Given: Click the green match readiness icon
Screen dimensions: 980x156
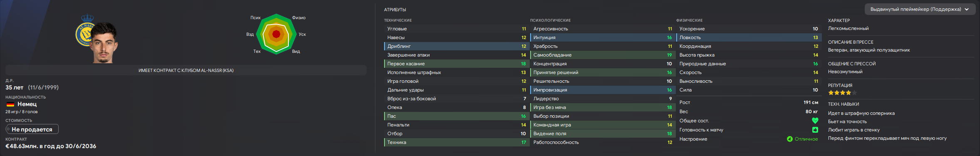Looking at the screenshot, I should (x=815, y=130).
